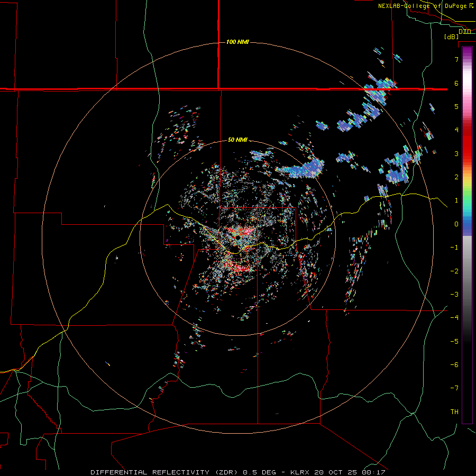Click the '-6' value on color scale
This screenshot has width=476, height=476.
[454, 365]
